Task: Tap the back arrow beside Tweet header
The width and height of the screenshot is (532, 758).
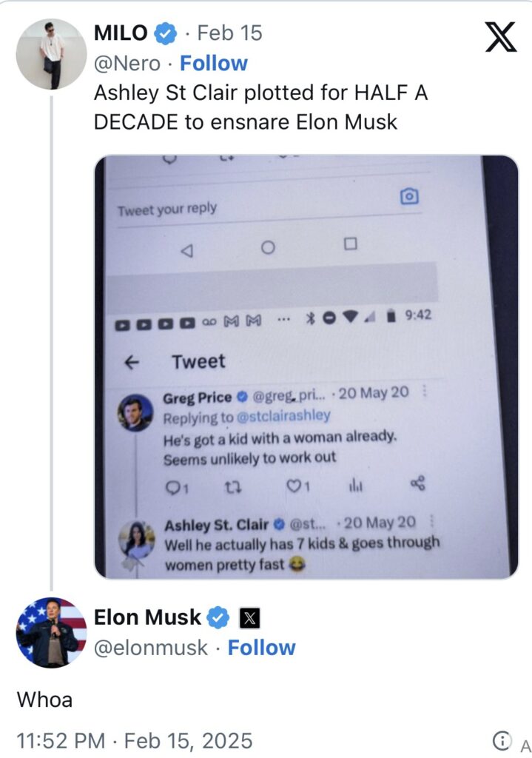Action: pyautogui.click(x=132, y=362)
